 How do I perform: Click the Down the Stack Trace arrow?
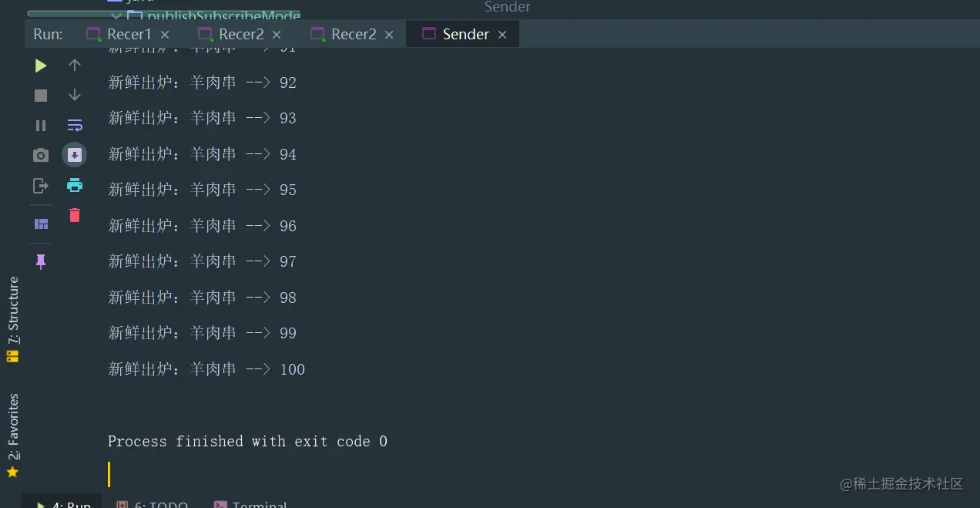(75, 95)
